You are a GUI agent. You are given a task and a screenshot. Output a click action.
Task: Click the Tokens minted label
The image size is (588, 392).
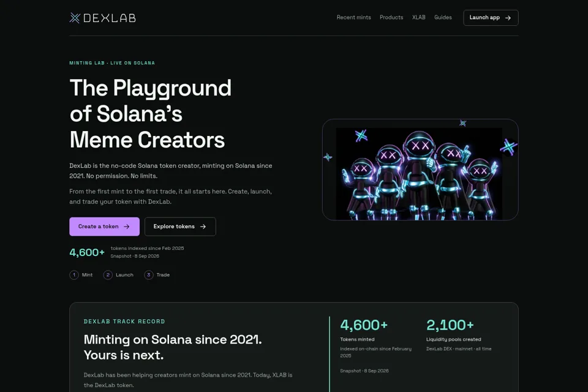click(357, 339)
